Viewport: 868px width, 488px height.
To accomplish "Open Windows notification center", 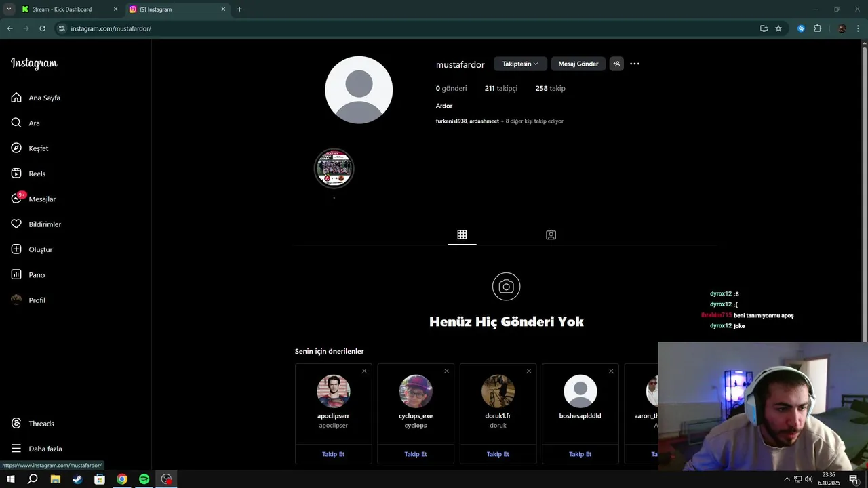I will [x=854, y=479].
